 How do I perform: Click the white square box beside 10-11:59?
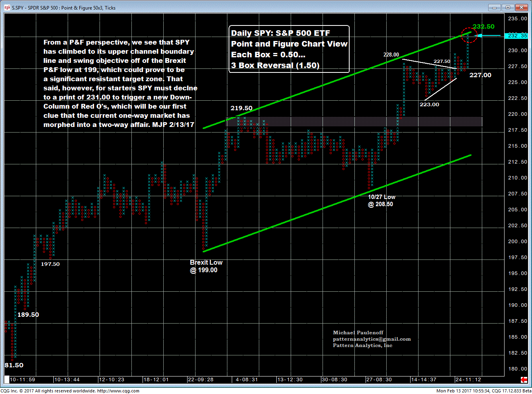(6, 379)
